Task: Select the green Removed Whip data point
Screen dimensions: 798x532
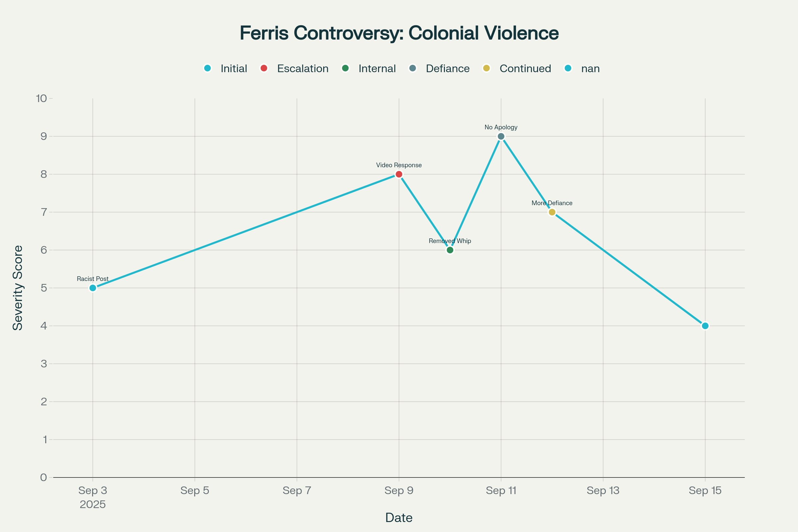Action: coord(450,250)
